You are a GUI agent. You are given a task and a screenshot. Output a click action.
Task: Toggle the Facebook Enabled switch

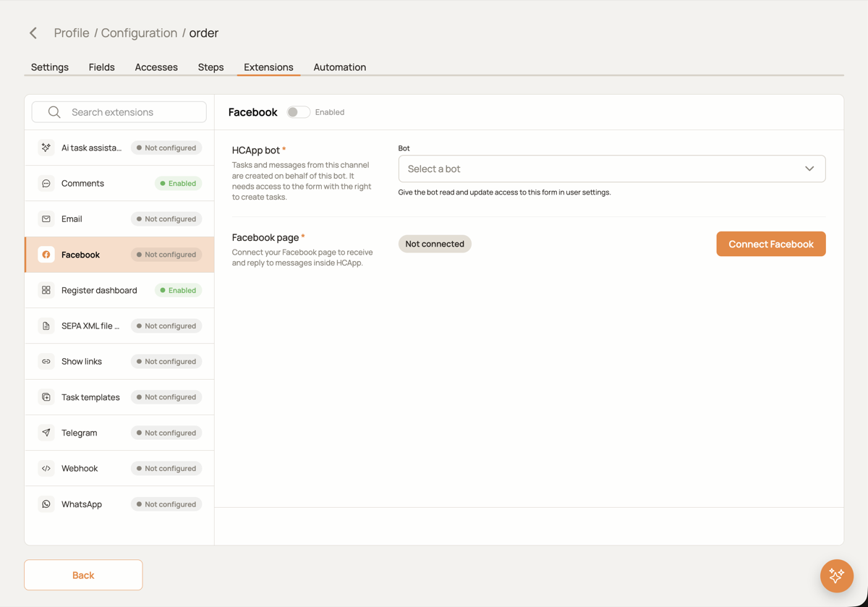(x=298, y=112)
